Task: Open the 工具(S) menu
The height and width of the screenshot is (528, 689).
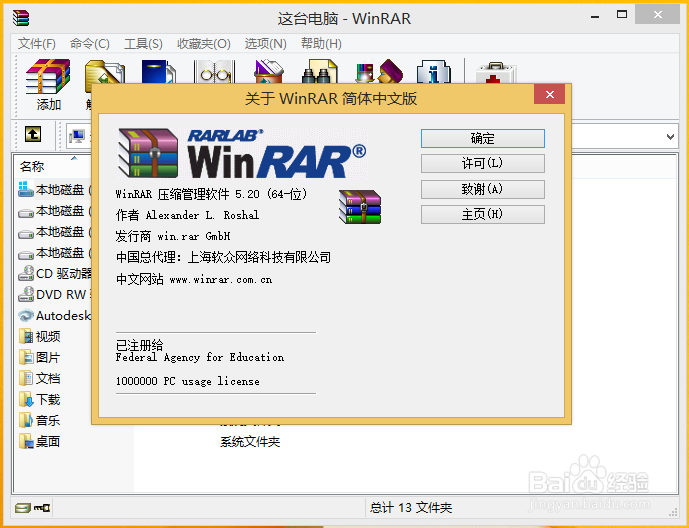Action: [x=143, y=43]
